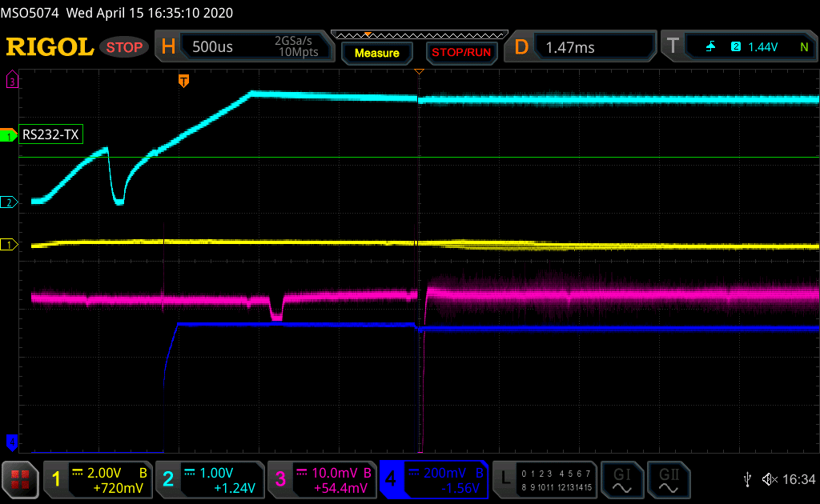Image resolution: width=820 pixels, height=504 pixels.
Task: Select the orange trigger position marker T
Action: 183,81
